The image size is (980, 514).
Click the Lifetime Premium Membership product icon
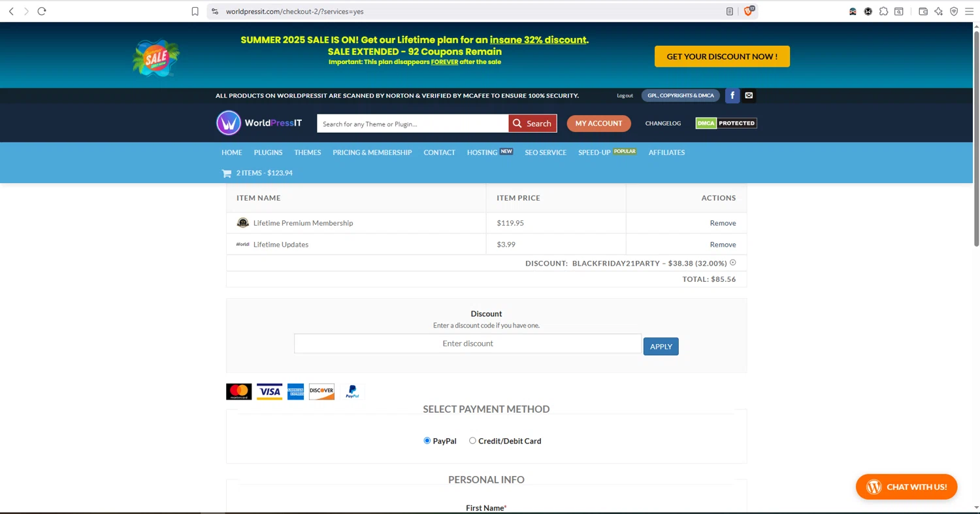pyautogui.click(x=243, y=223)
